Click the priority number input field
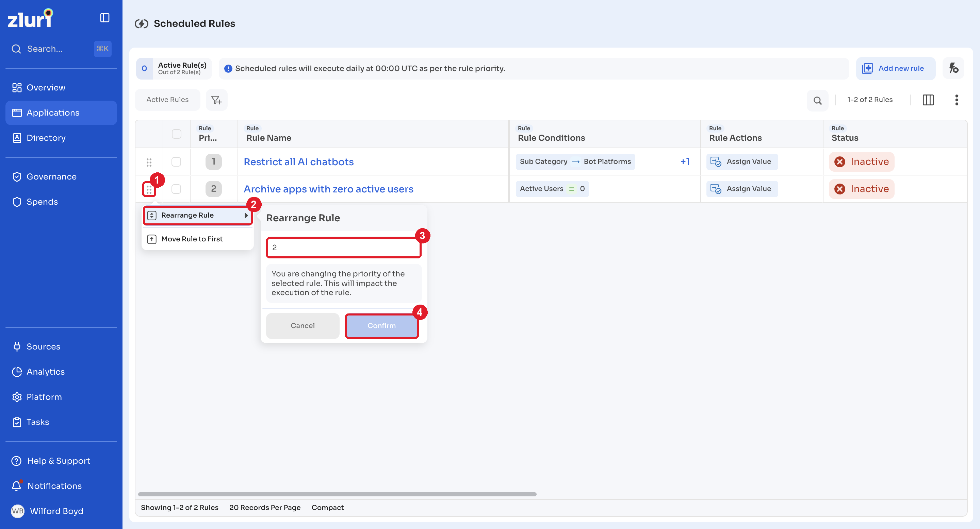The height and width of the screenshot is (529, 980). pyautogui.click(x=344, y=248)
